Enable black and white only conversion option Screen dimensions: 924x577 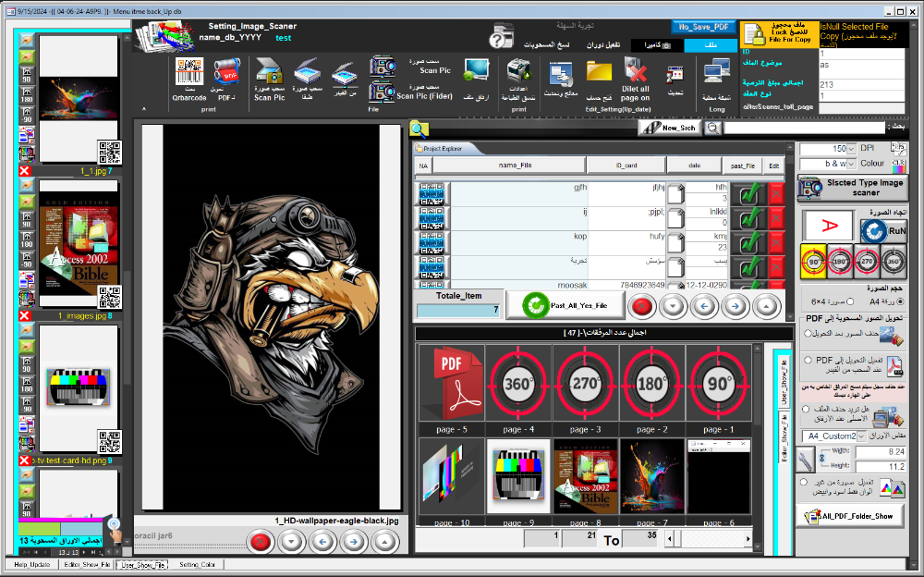point(805,482)
